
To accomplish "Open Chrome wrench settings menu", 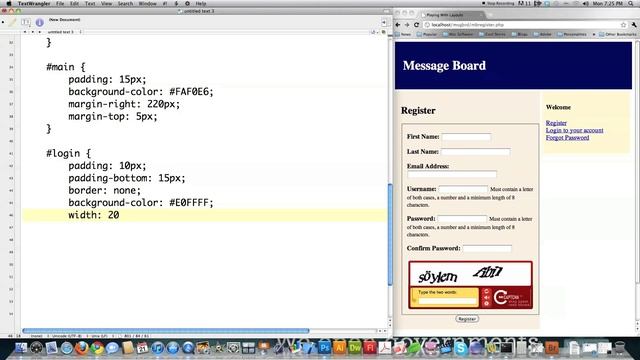I will [x=634, y=25].
